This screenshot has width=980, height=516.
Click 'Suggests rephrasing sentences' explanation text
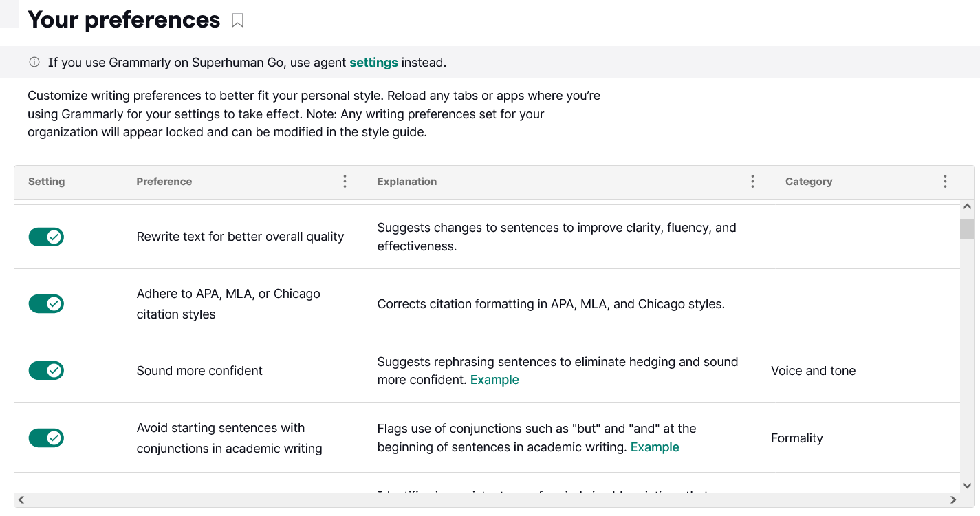coord(558,371)
